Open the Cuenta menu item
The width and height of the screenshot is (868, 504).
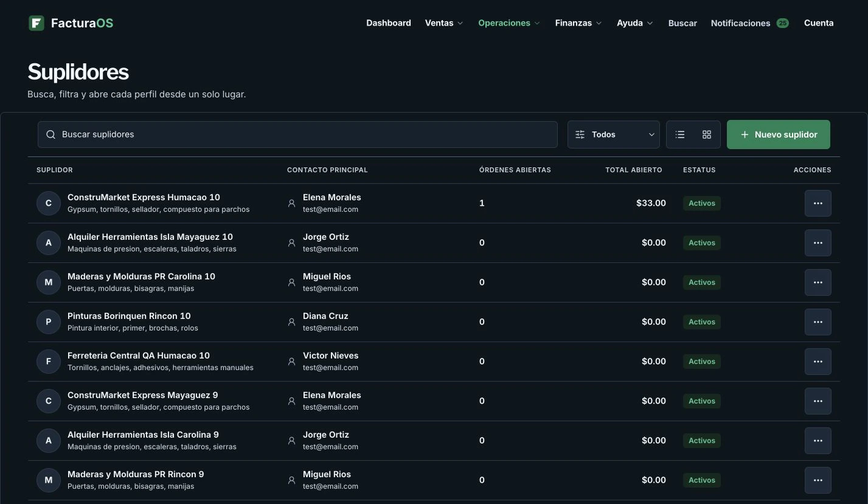click(819, 23)
